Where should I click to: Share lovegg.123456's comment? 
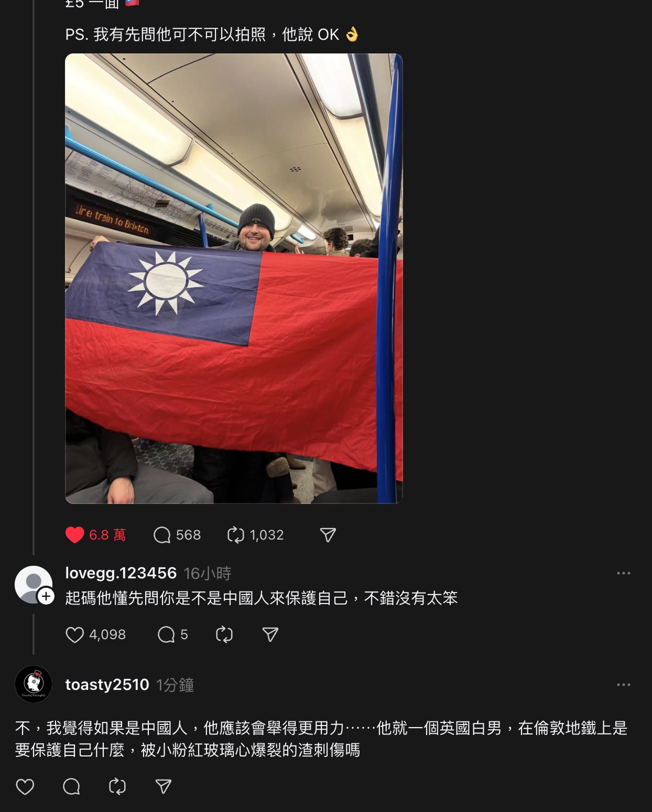click(x=270, y=635)
